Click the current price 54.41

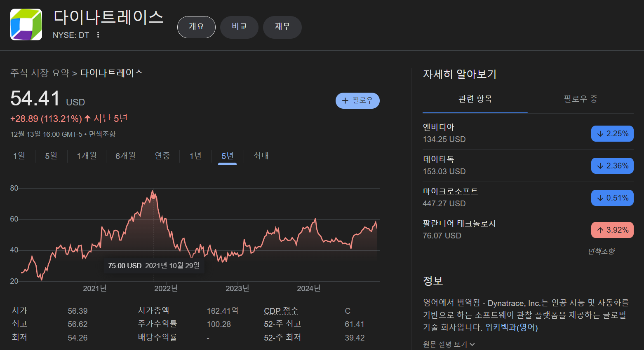pos(35,99)
